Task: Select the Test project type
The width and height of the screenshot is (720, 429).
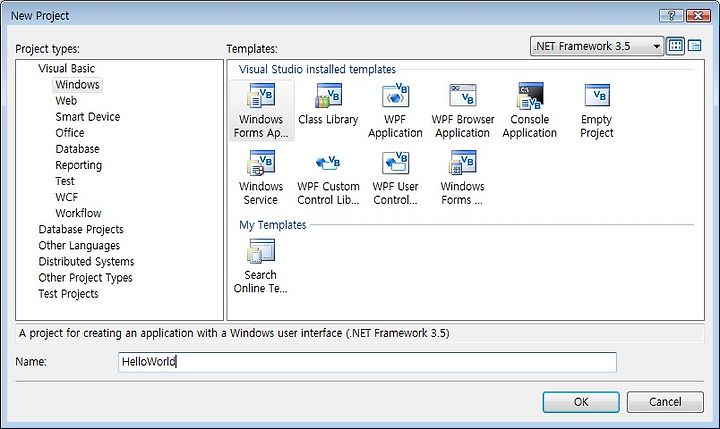Action: 65,181
